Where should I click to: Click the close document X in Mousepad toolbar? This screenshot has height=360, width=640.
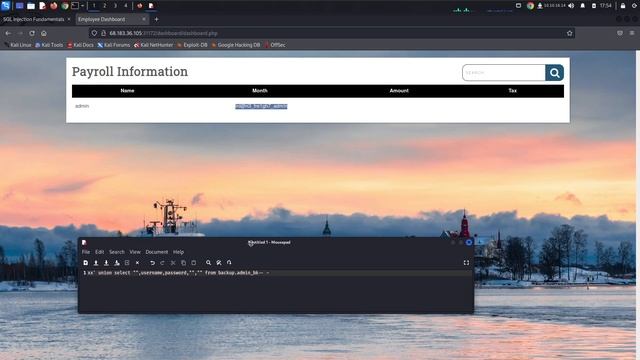138,263
